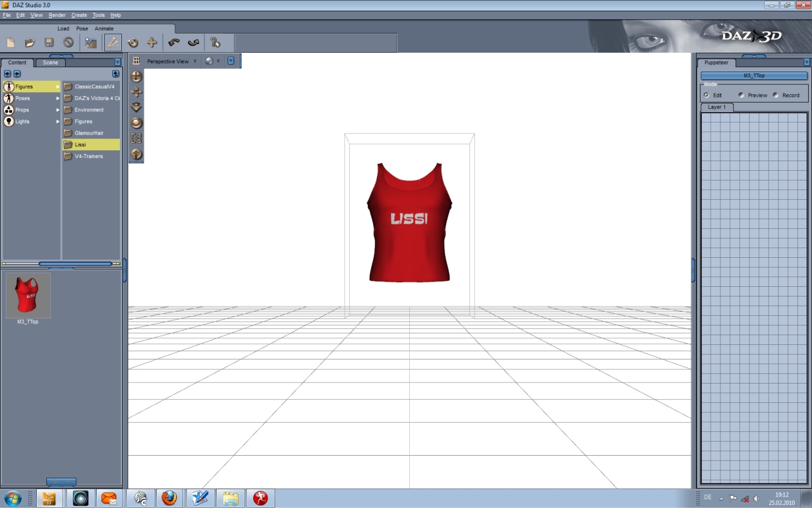
Task: Undo the last action
Action: coord(174,43)
